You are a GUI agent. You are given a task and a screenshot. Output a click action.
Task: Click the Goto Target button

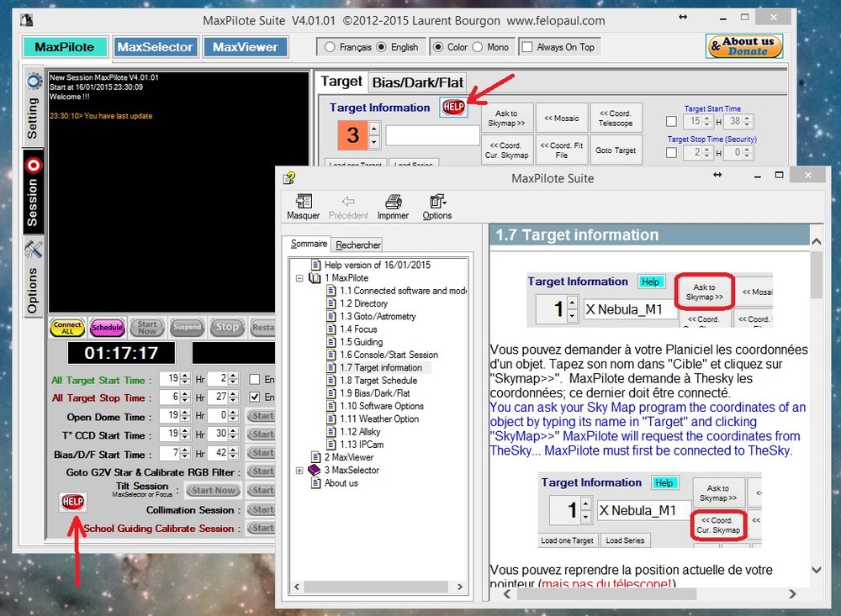616,150
